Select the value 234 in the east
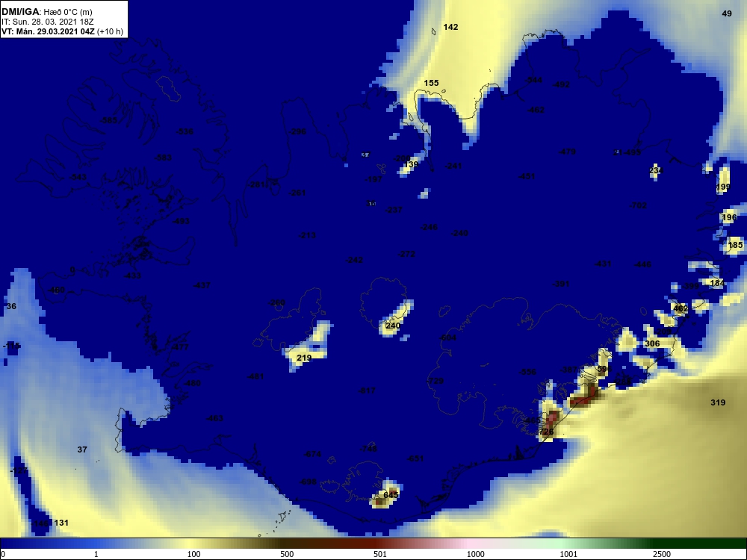Image resolution: width=747 pixels, height=560 pixels. tap(656, 170)
